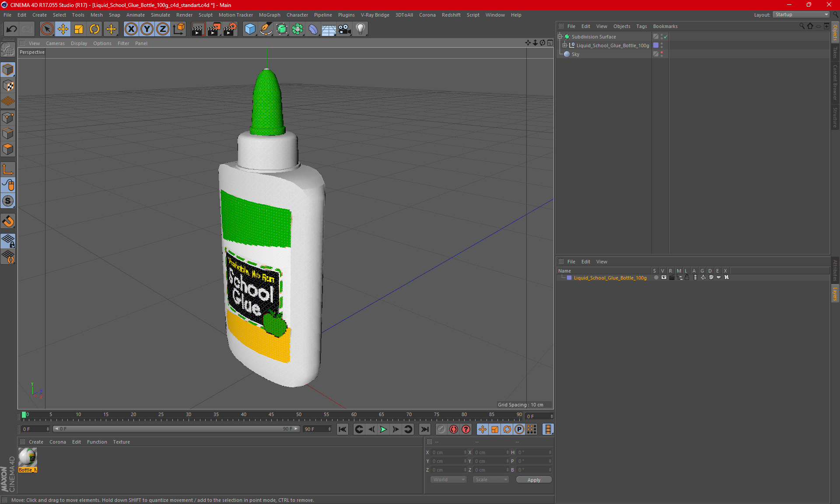This screenshot has height=504, width=840.
Task: Switch to Edges mode
Action: [x=8, y=133]
